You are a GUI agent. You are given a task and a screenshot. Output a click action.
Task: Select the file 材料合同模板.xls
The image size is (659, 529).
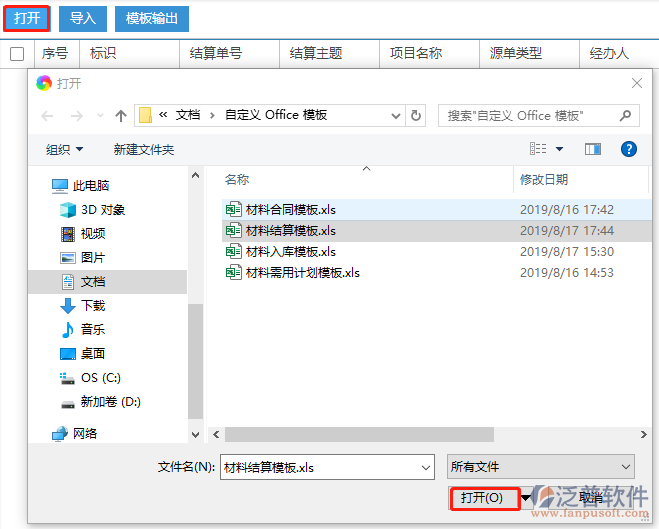(x=437, y=210)
